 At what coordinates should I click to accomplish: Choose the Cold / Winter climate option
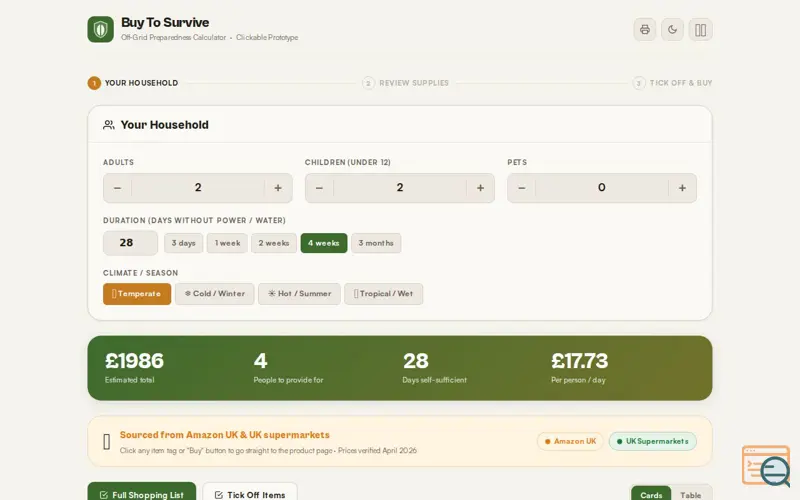pos(215,294)
